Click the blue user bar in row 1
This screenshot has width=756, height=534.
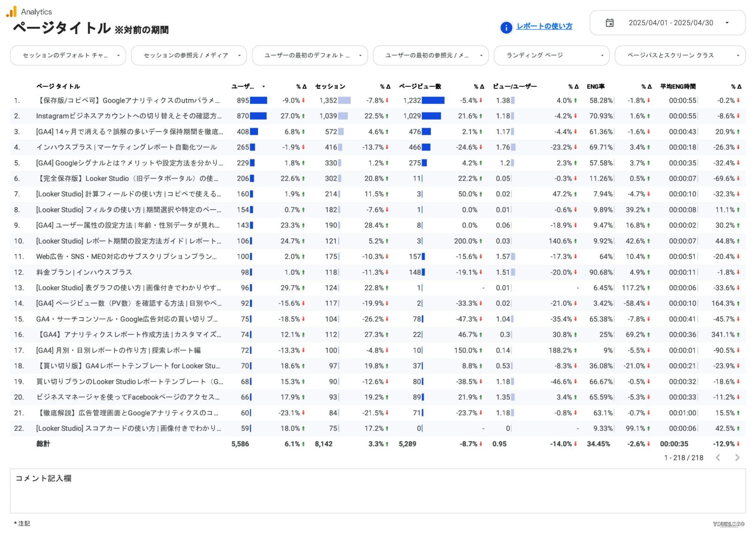pos(258,100)
